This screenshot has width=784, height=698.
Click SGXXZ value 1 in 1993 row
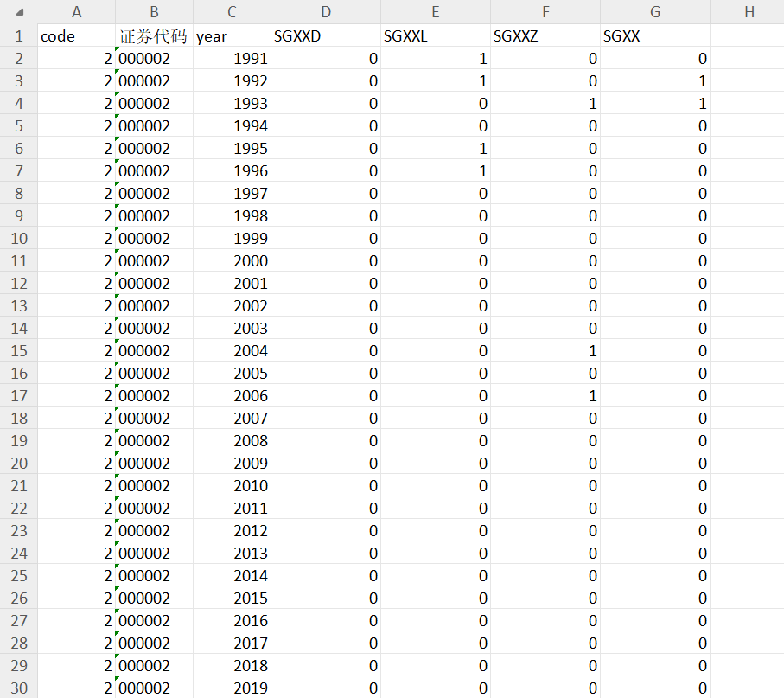coord(545,104)
